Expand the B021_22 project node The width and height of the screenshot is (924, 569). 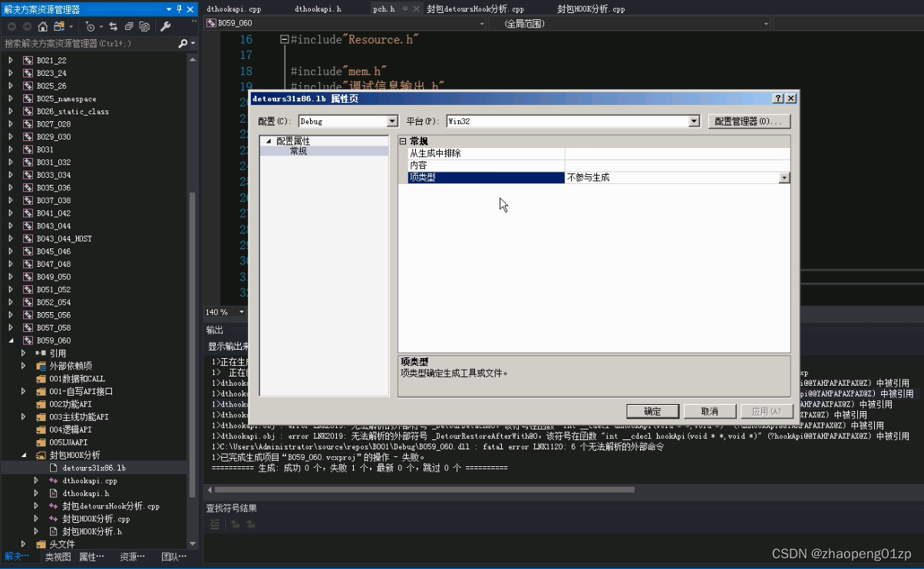[11, 61]
